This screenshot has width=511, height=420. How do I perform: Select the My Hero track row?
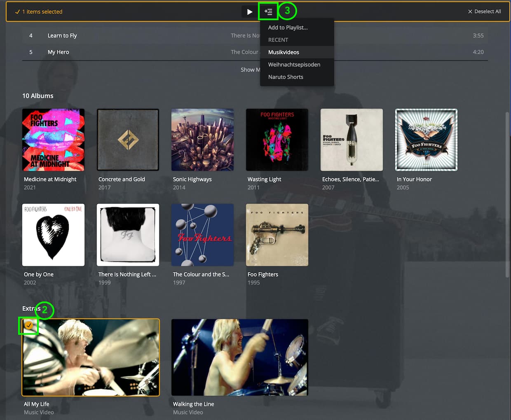255,52
